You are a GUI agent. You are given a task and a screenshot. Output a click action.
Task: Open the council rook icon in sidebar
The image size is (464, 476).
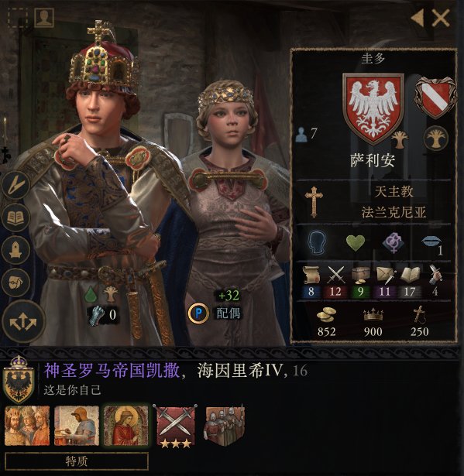[15, 250]
